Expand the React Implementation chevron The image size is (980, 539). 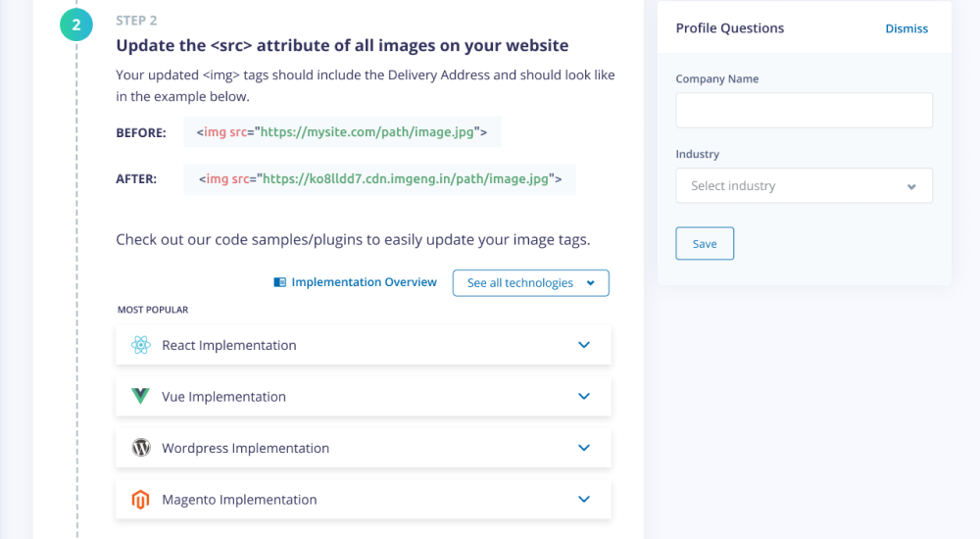tap(584, 345)
